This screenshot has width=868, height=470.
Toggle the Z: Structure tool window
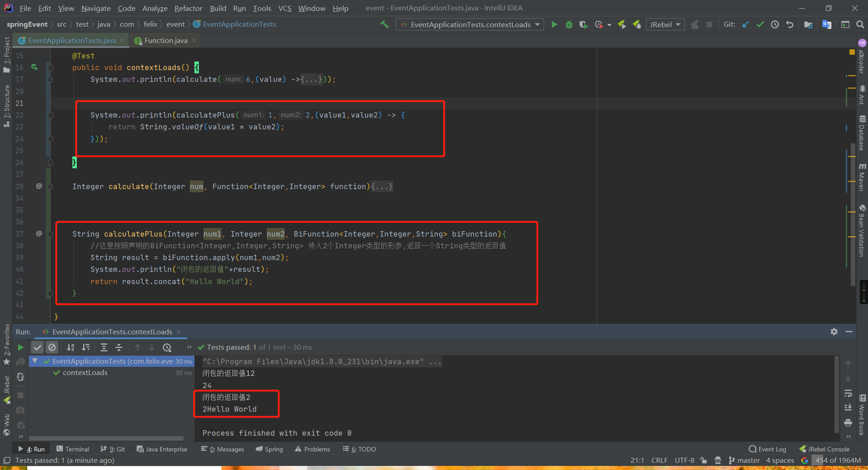coord(6,105)
